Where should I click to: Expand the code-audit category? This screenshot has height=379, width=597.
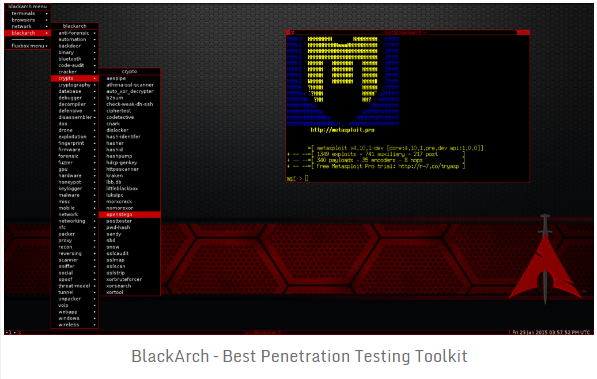75,66
